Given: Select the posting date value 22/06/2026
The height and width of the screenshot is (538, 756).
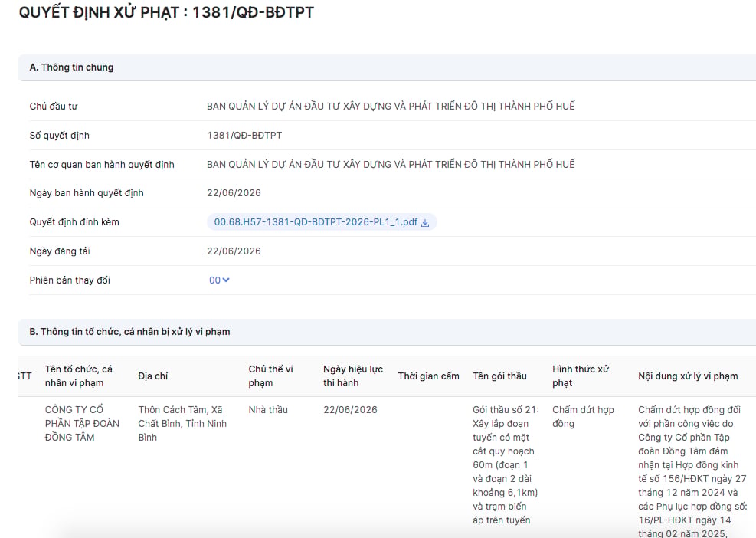Looking at the screenshot, I should pos(234,251).
